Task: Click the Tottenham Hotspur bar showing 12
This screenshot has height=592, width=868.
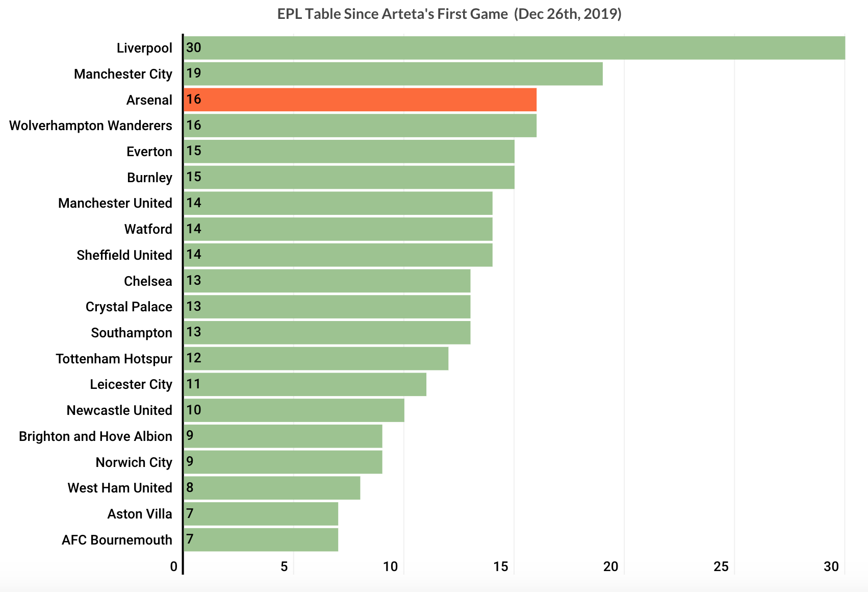Action: tap(316, 358)
